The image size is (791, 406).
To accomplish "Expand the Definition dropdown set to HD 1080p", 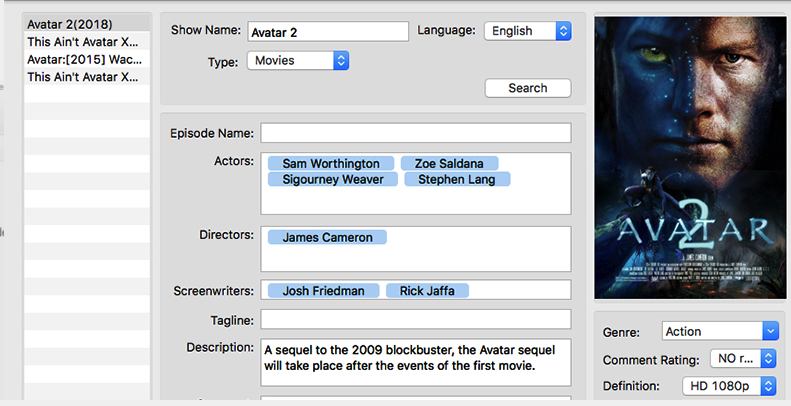I will point(729,385).
